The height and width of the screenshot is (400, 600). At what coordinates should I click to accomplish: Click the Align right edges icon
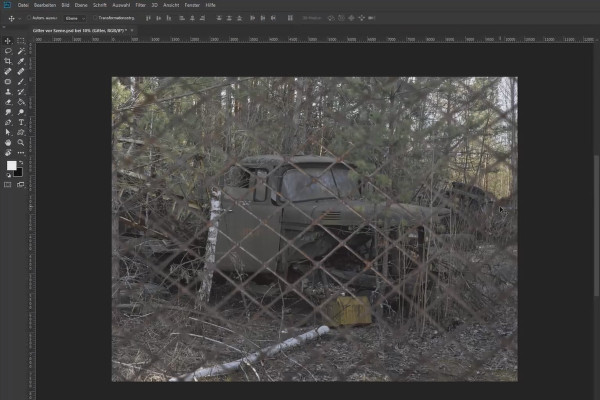(203, 18)
